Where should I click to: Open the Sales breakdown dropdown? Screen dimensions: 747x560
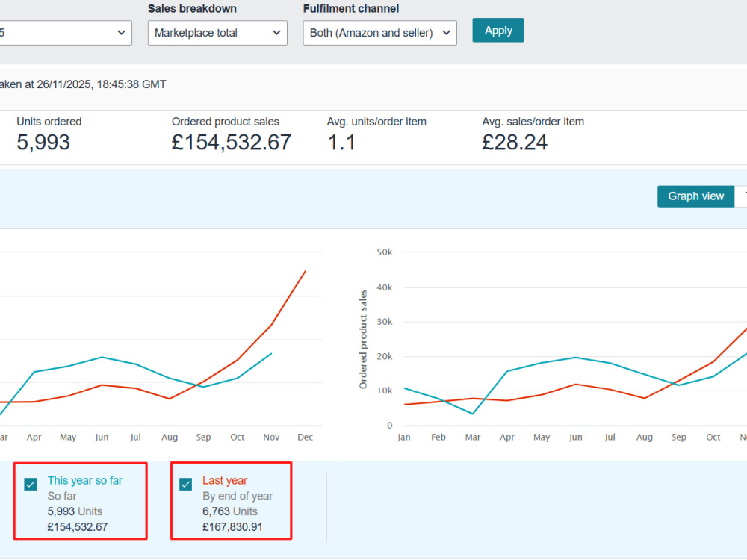(217, 33)
